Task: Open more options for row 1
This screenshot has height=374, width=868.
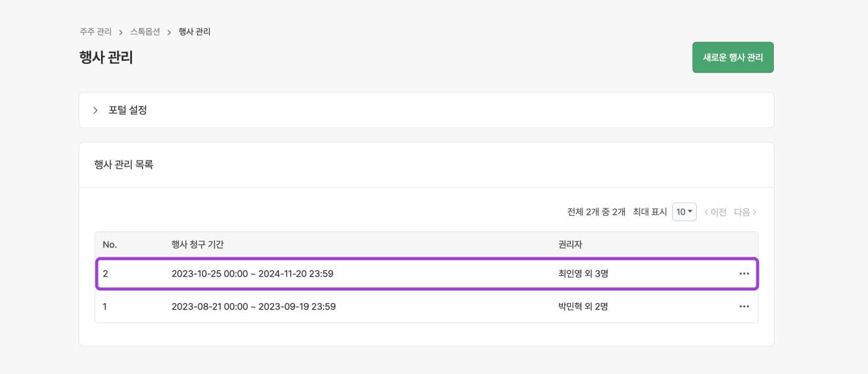Action: (744, 306)
